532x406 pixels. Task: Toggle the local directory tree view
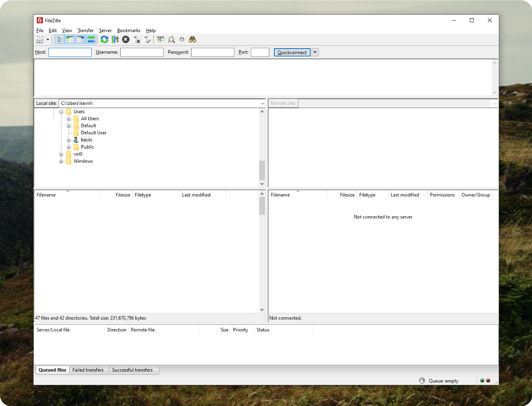pos(70,39)
